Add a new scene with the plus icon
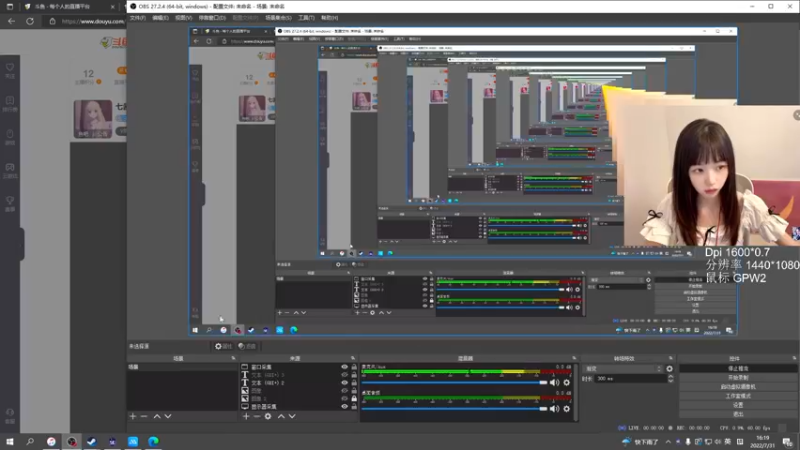 pyautogui.click(x=133, y=416)
